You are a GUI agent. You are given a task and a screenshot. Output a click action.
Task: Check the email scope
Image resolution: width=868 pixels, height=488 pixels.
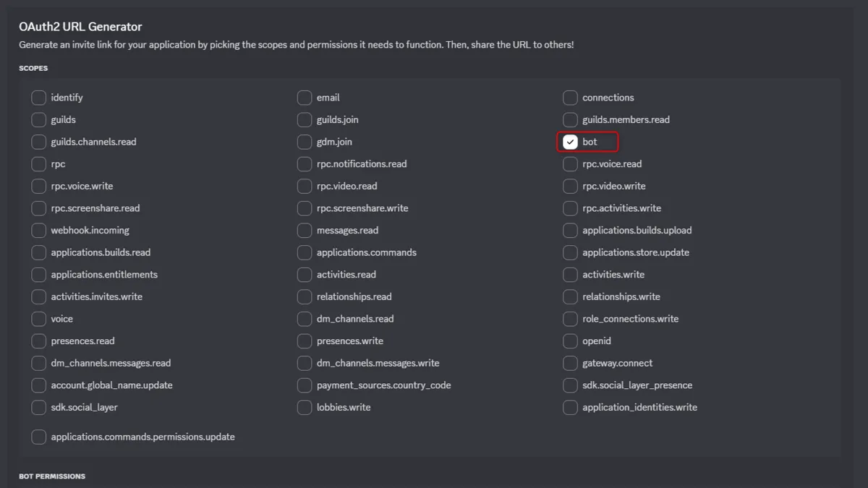(305, 97)
